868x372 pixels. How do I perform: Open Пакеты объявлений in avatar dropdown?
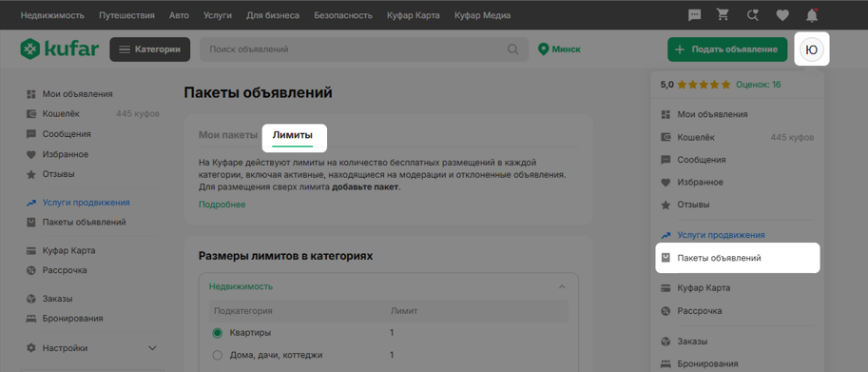click(x=738, y=258)
